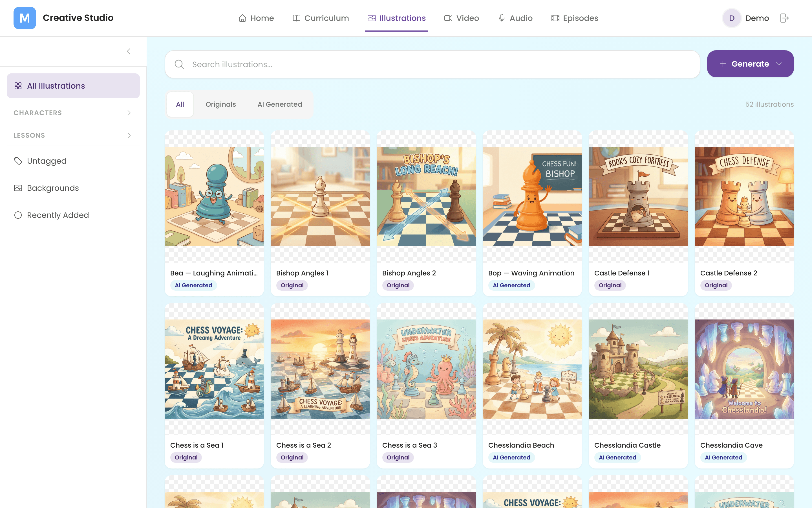Viewport: 812px width, 508px height.
Task: Click the Chess is a Sea 1 title
Action: pyautogui.click(x=197, y=445)
